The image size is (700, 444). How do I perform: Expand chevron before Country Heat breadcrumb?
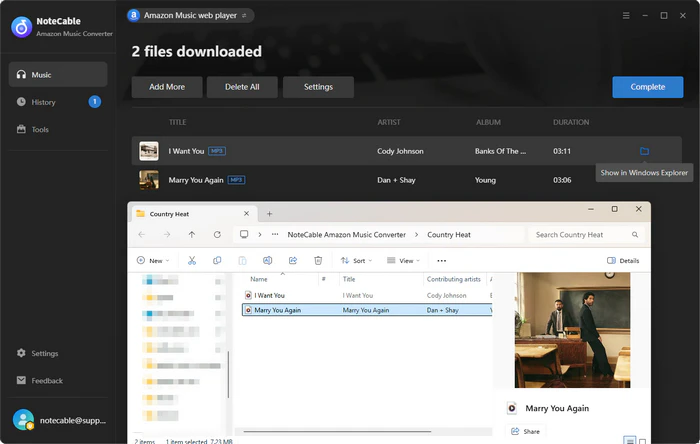[x=417, y=234]
